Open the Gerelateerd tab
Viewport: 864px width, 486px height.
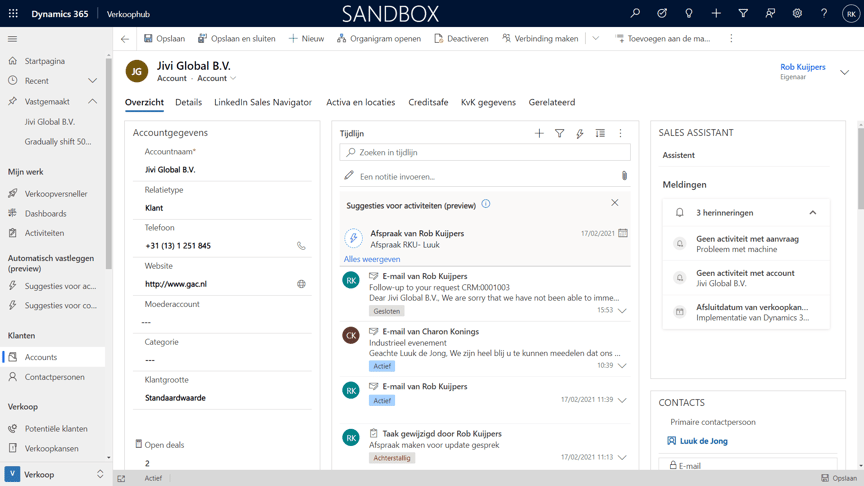click(552, 102)
